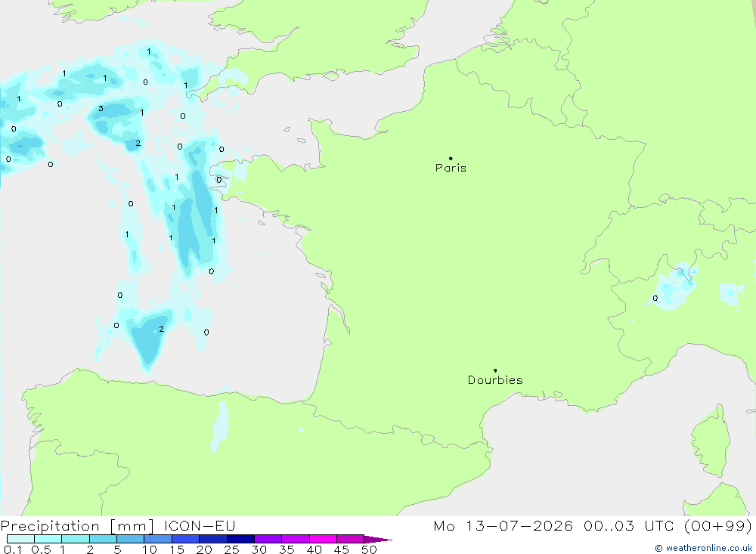Screen dimensions: 756x554
Task: Click the legend label 25
Action: [232, 549]
